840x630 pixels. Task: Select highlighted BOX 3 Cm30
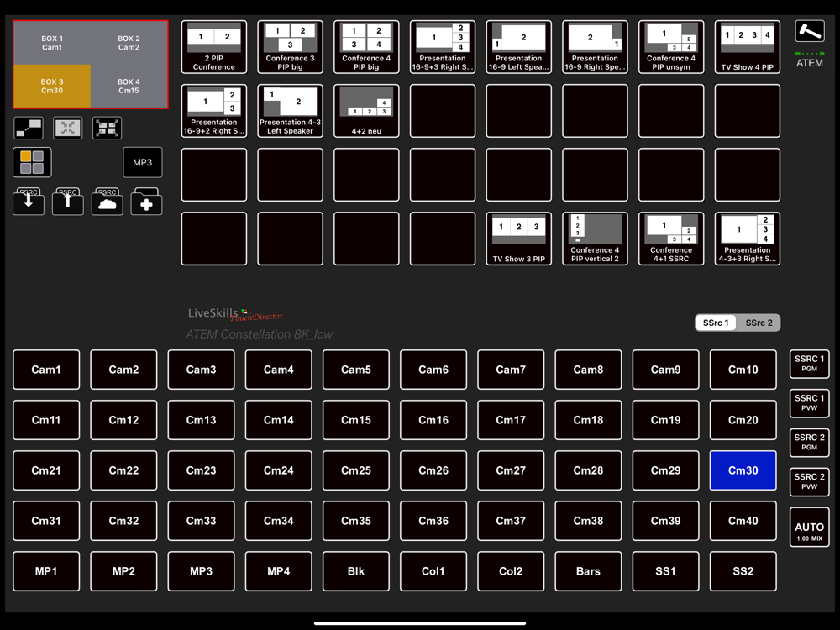pos(52,86)
